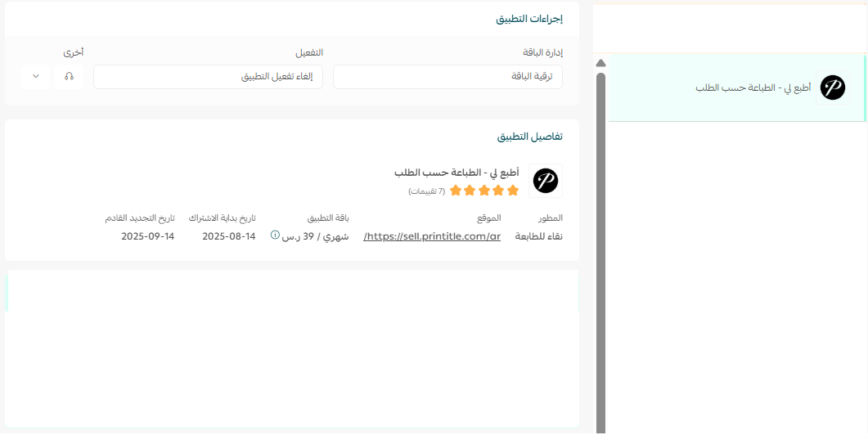Screen dimensions: 868x435
Task: Click the next renewal date 2025-09-14
Action: click(x=148, y=236)
